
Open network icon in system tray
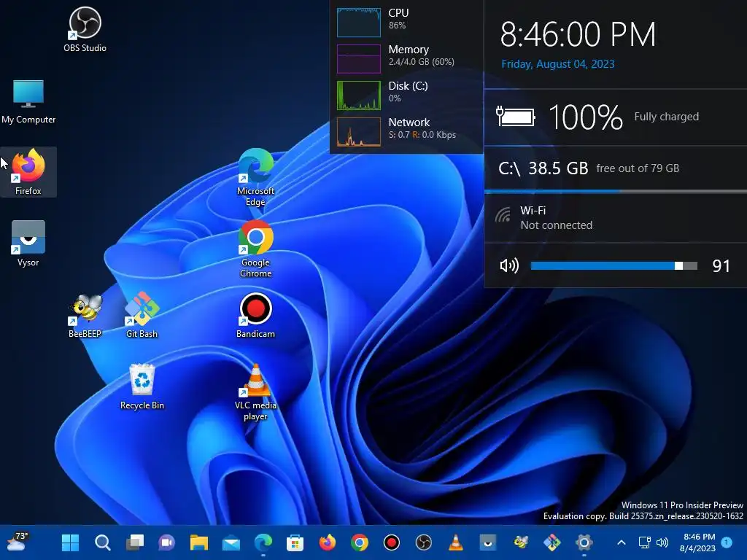(x=645, y=542)
